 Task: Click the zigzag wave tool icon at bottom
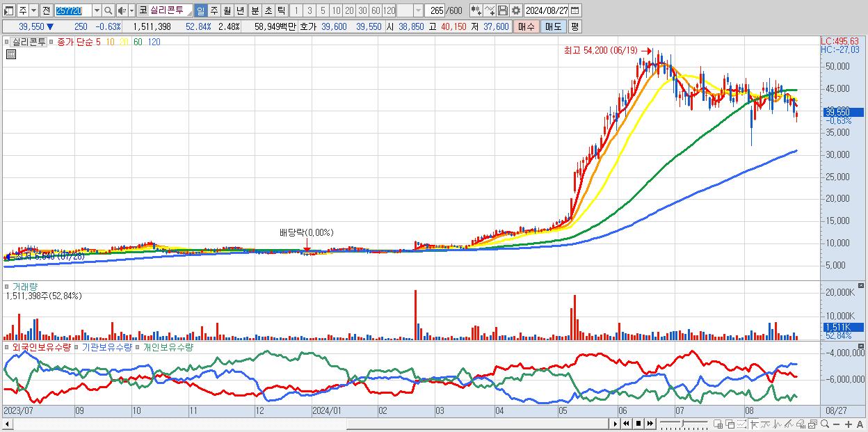click(778, 424)
